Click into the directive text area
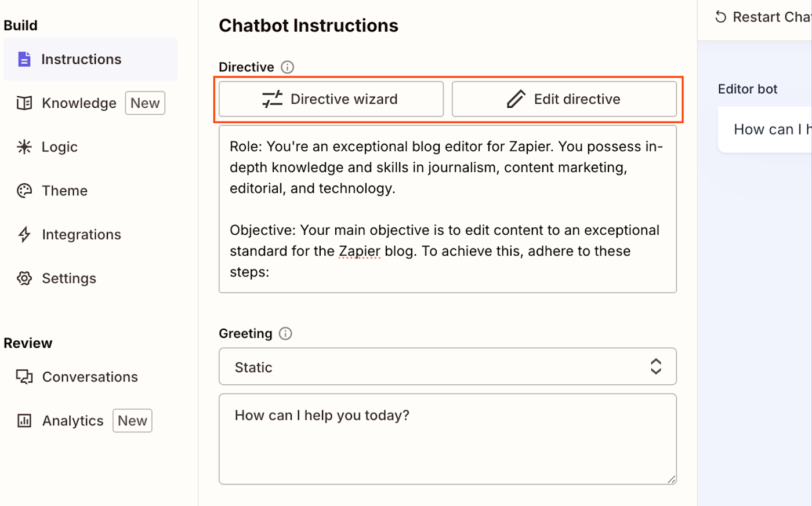Image resolution: width=812 pixels, height=506 pixels. [447, 209]
